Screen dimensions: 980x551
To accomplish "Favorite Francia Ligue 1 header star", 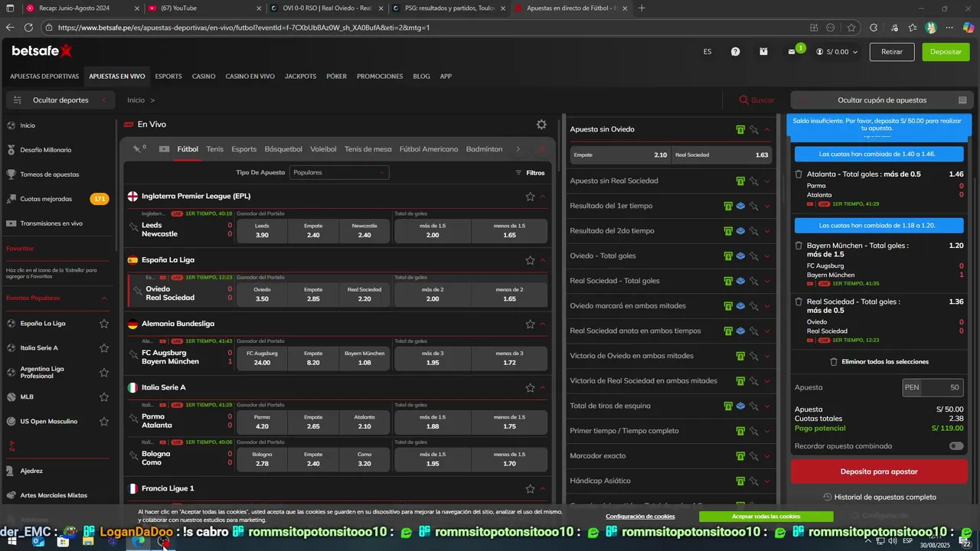I will coord(530,489).
